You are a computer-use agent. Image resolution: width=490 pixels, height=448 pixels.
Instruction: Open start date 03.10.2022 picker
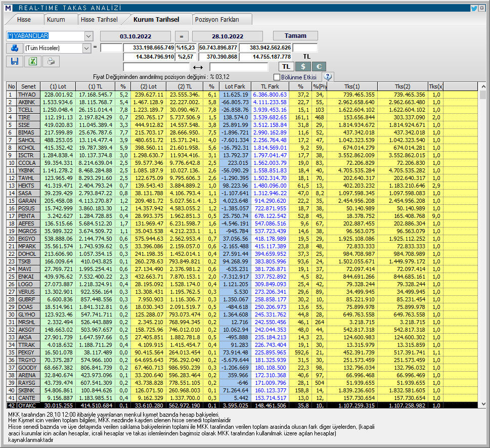(x=136, y=36)
